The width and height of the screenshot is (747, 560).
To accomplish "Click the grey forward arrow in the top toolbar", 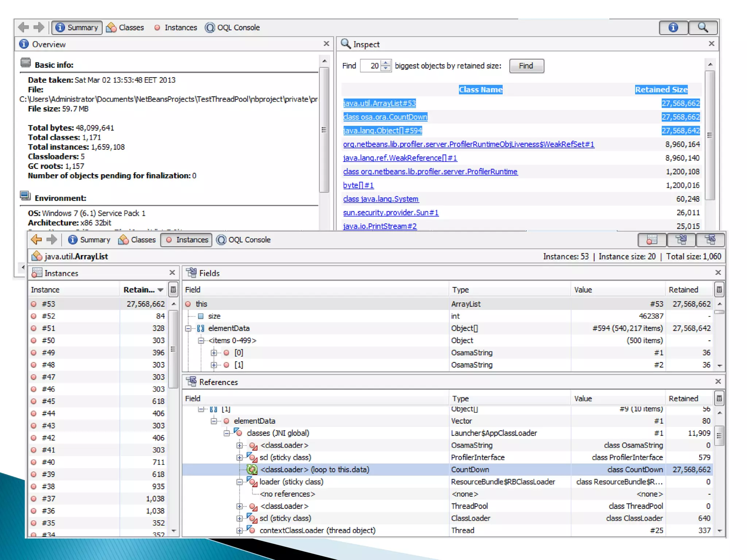I will click(39, 27).
